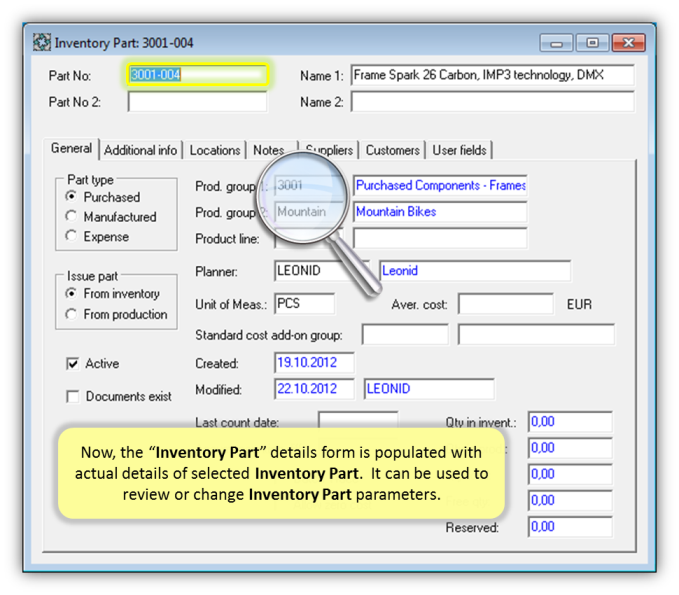This screenshot has height=595, width=679.
Task: Click the Qty in invent. value 0,00
Action: point(570,422)
